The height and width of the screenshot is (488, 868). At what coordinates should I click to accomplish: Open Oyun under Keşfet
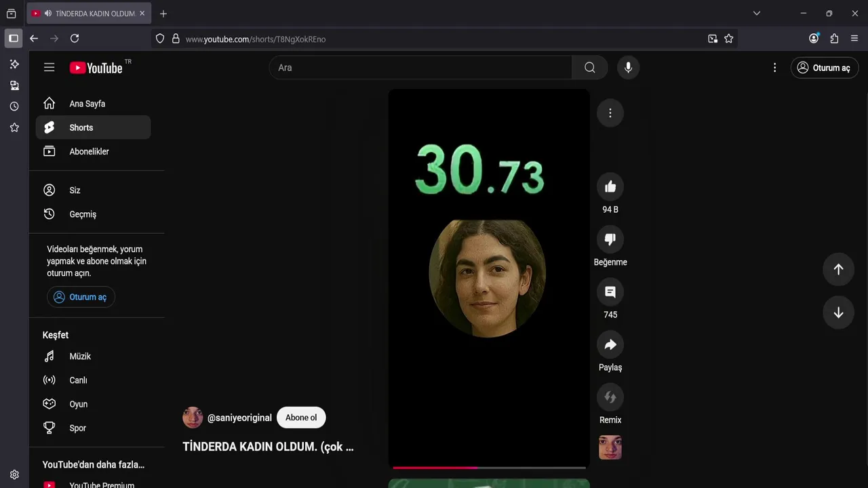click(93, 404)
